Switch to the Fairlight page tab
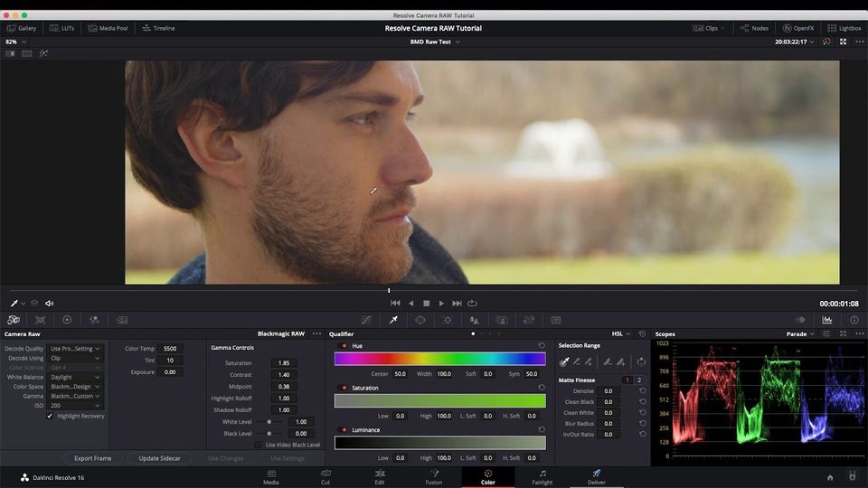 tap(542, 476)
